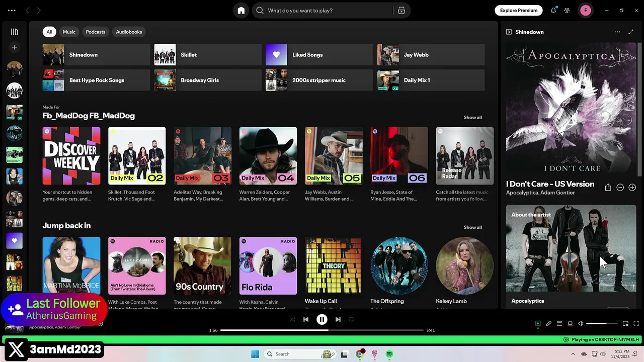Pause the current song

click(322, 319)
